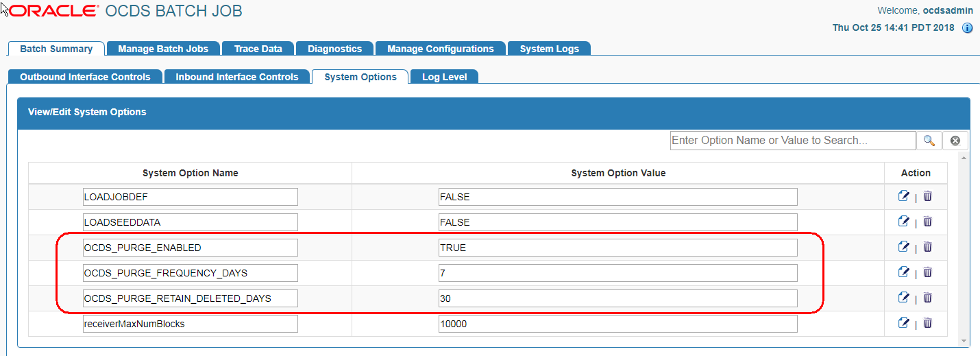Delete the OCDS_PURGE_ENABLED option
This screenshot has width=980, height=356.
pyautogui.click(x=927, y=247)
